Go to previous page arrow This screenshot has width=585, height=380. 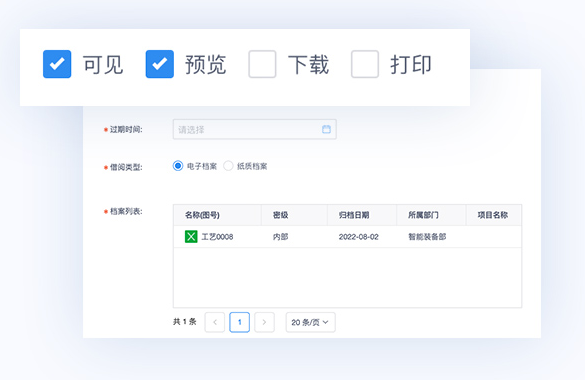(215, 322)
